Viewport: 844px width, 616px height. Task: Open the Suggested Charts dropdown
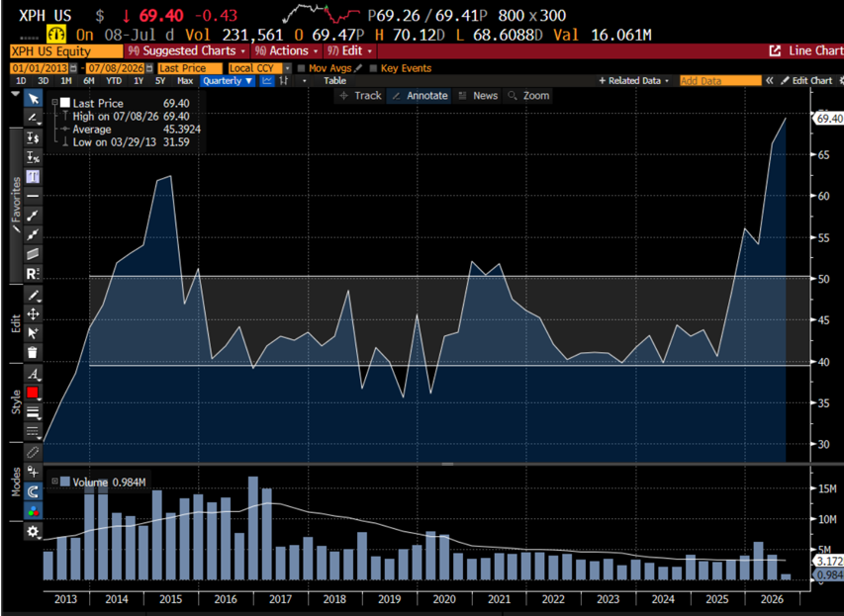(186, 51)
